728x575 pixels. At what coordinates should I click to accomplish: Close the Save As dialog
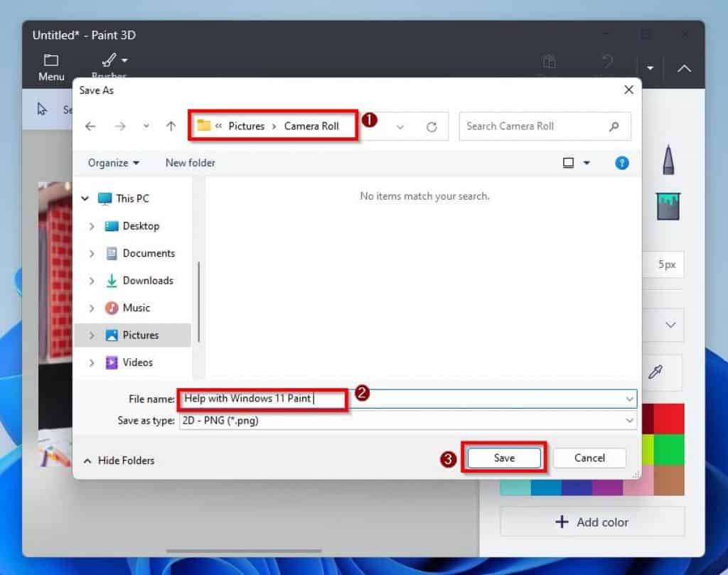(628, 90)
